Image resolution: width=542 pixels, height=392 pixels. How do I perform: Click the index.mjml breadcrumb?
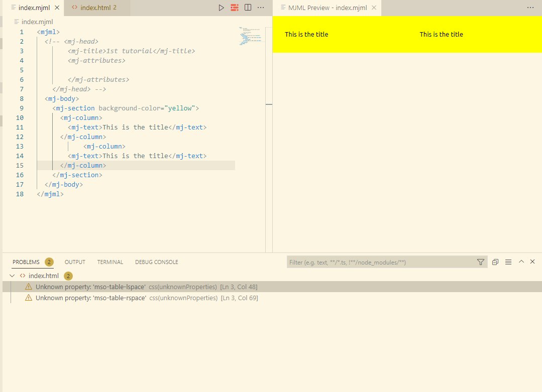[37, 22]
